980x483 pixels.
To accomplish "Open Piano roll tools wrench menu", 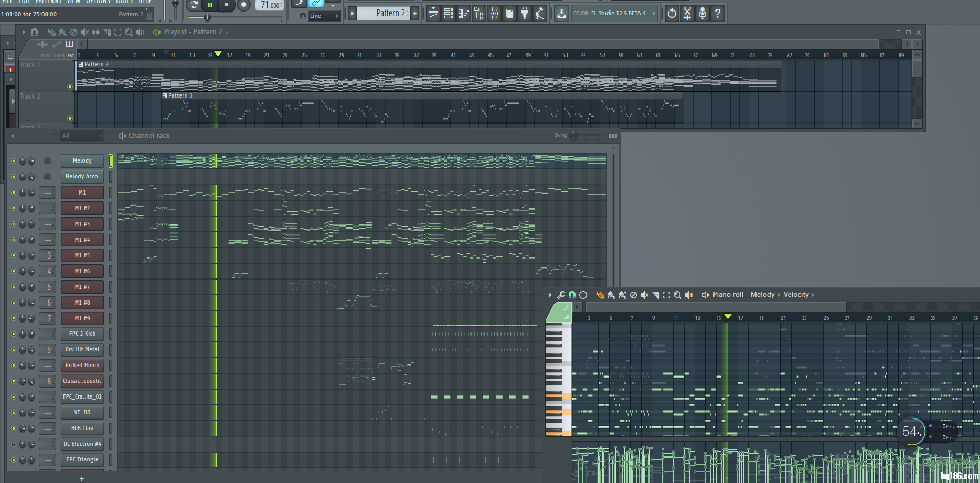I will pos(561,295).
